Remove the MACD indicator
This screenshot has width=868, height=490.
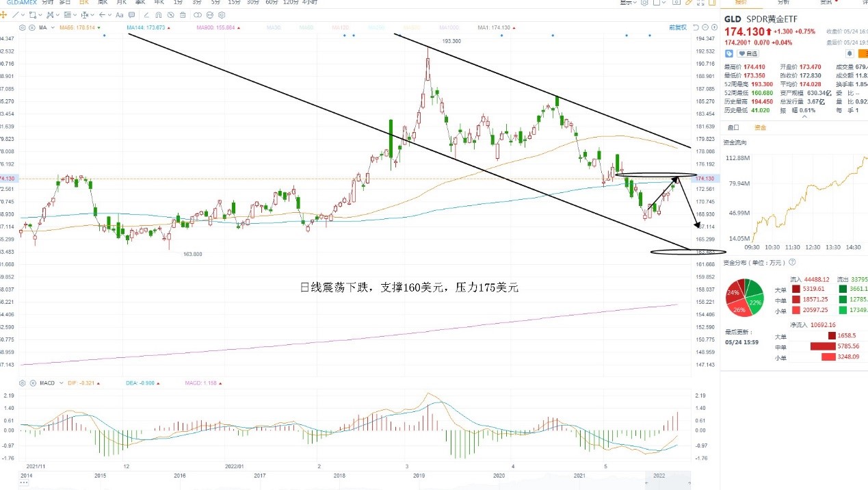32,383
